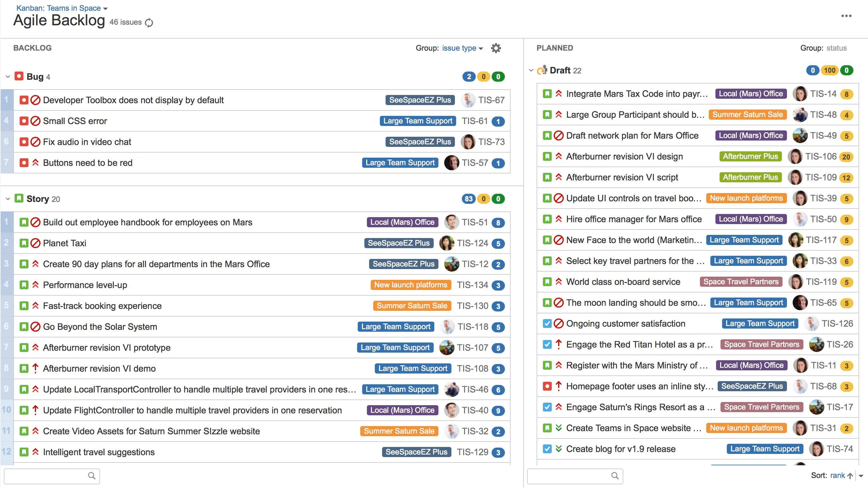
Task: Click the New launch platforms label on TIS-134
Action: coord(411,285)
